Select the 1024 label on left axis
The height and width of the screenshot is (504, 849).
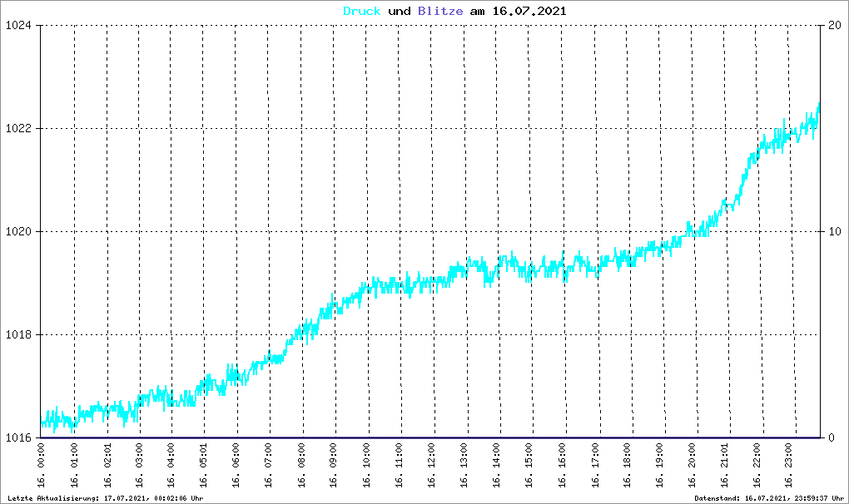17,26
